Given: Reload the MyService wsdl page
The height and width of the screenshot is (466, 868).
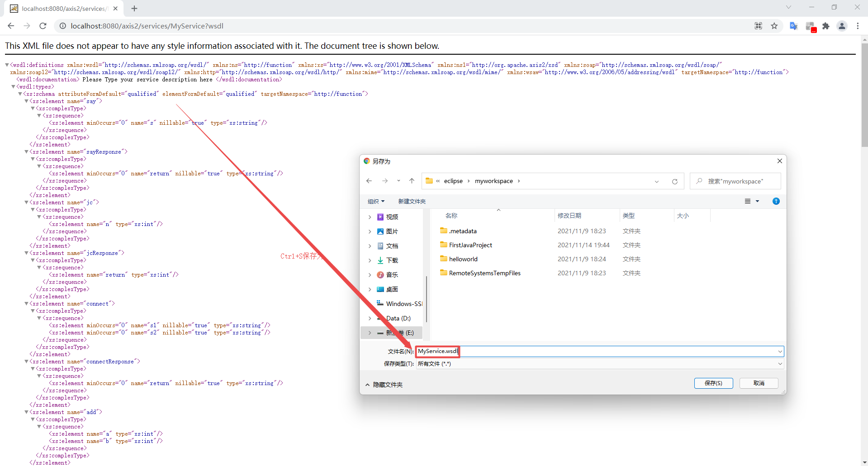Looking at the screenshot, I should coord(43,26).
